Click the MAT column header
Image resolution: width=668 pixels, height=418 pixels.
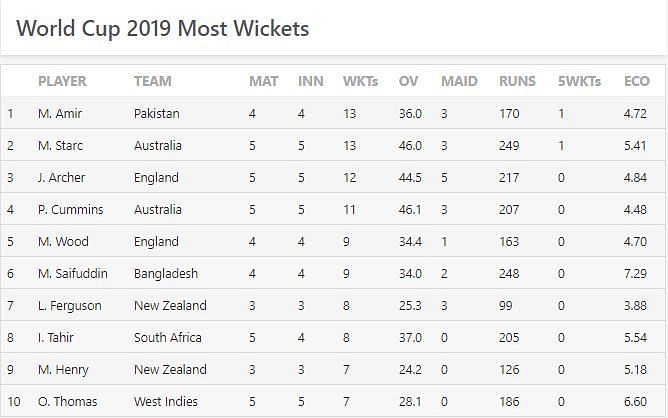coord(264,81)
